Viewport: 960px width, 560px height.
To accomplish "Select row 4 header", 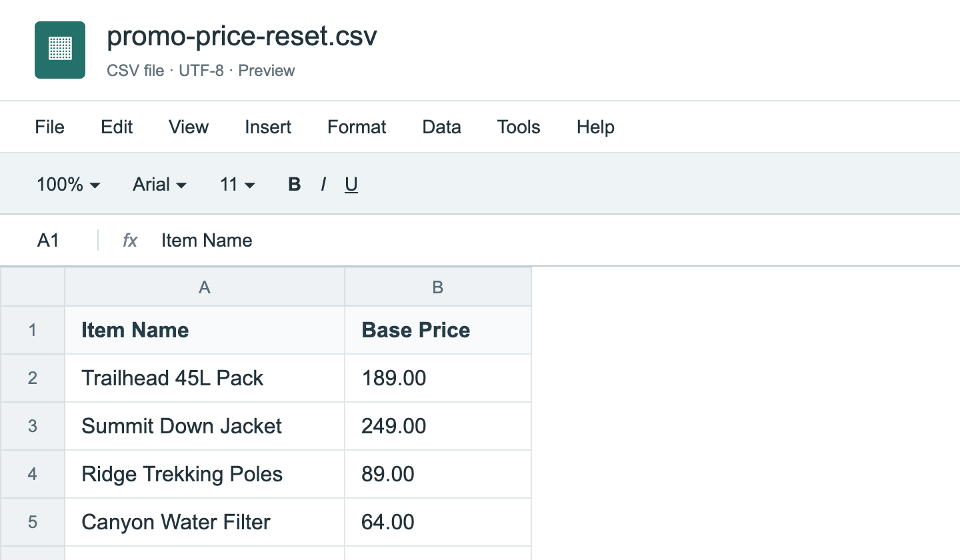I will click(x=33, y=474).
